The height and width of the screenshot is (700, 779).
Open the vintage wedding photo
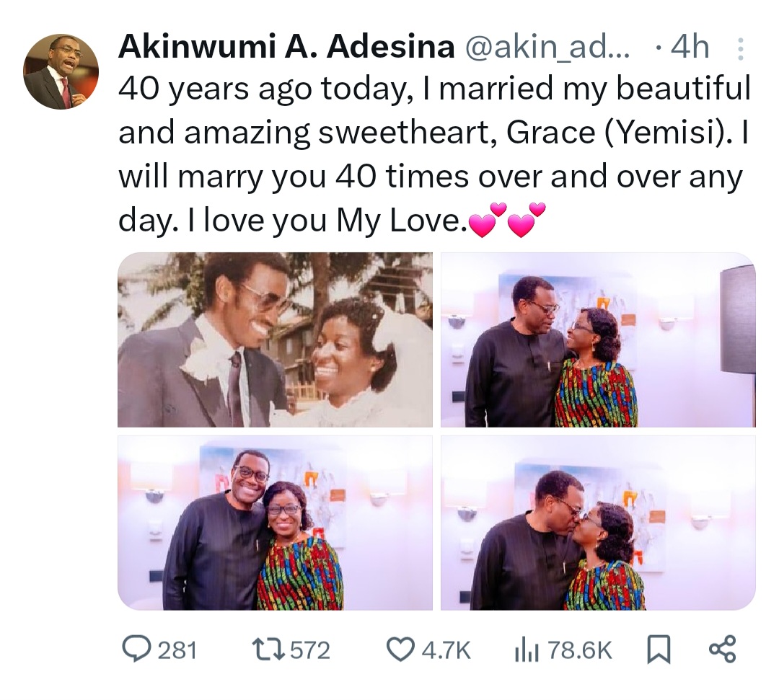(x=275, y=340)
